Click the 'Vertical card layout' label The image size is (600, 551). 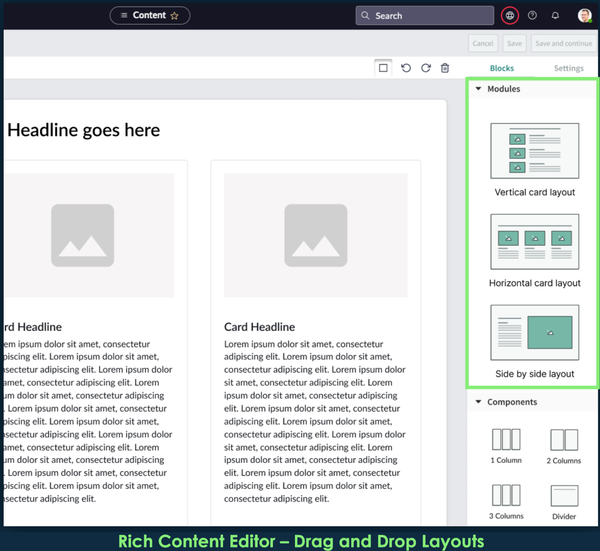(x=535, y=192)
